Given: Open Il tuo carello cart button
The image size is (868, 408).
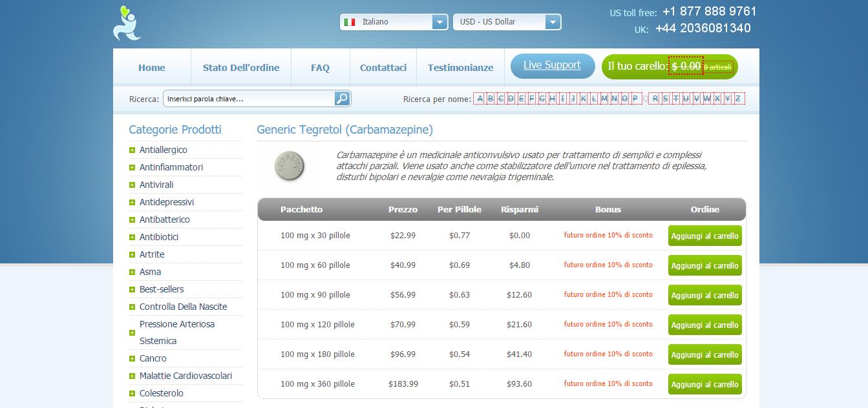Looking at the screenshot, I should click(x=670, y=66).
